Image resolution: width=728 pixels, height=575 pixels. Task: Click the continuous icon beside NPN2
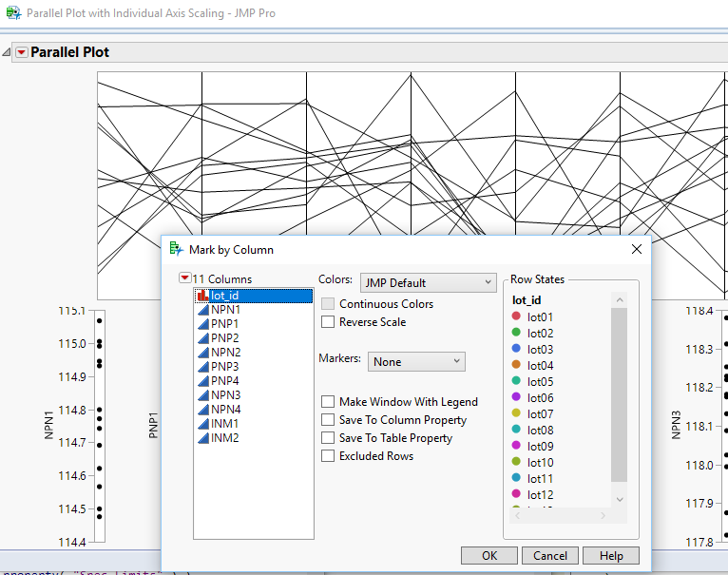tap(202, 353)
